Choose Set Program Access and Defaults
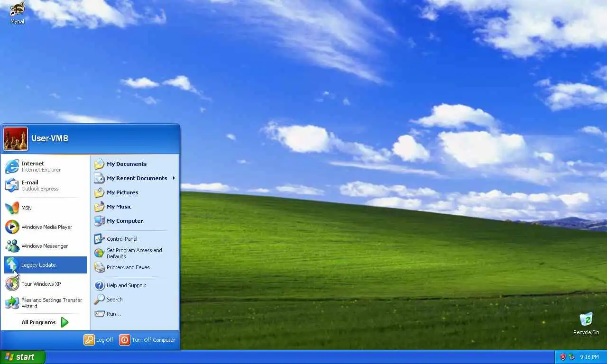The image size is (607, 364). [135, 253]
